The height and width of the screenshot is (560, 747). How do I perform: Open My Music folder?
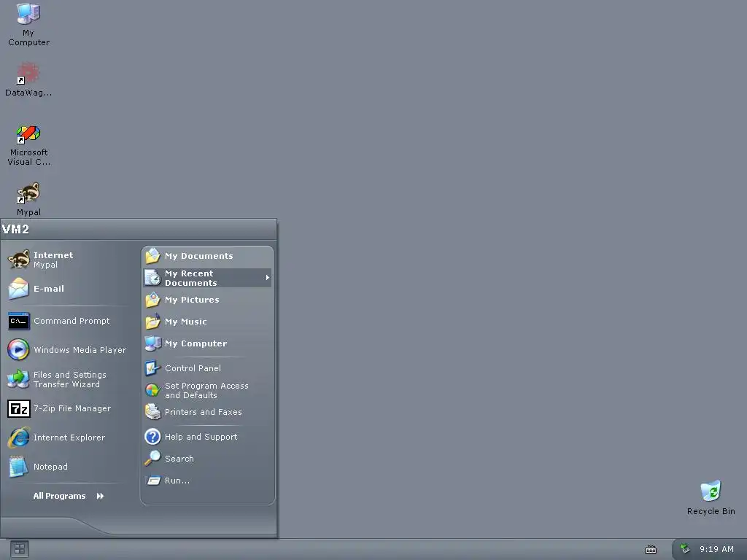tap(207, 322)
